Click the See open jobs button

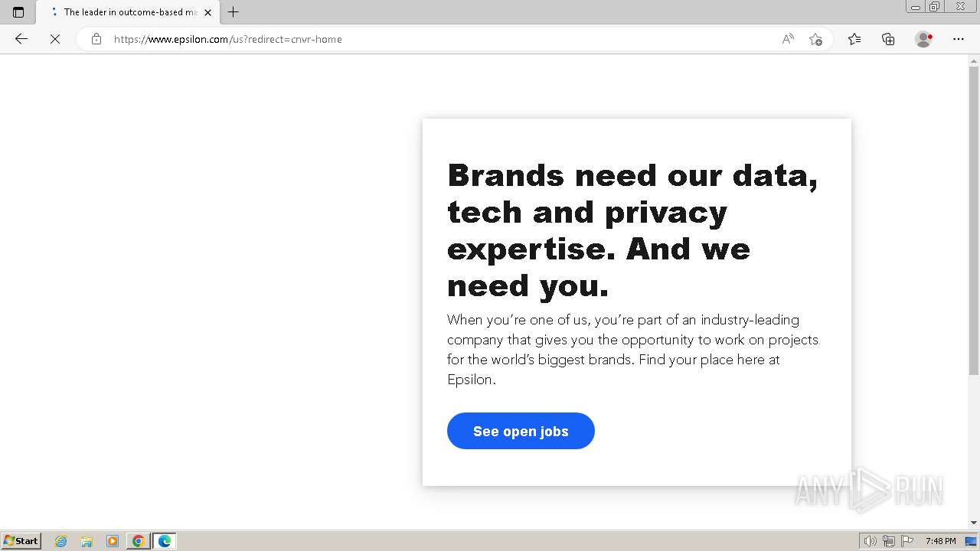pos(521,431)
